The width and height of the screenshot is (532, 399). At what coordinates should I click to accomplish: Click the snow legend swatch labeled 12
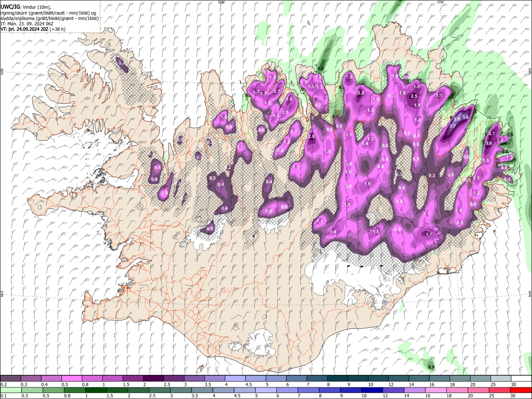coord(399,378)
